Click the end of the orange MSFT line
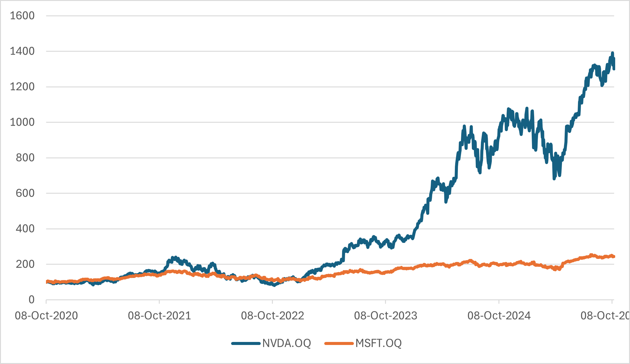Image resolution: width=630 pixels, height=364 pixels. [x=614, y=256]
